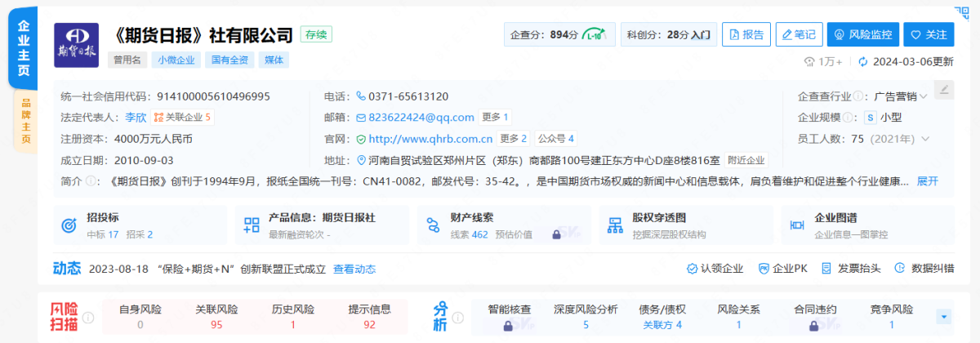Click the 财产线索 icon

[x=434, y=225]
